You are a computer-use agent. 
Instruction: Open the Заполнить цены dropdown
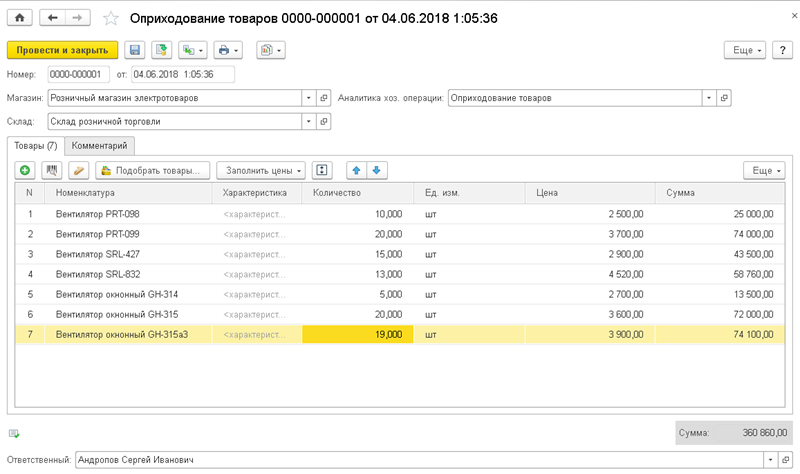pos(261,170)
